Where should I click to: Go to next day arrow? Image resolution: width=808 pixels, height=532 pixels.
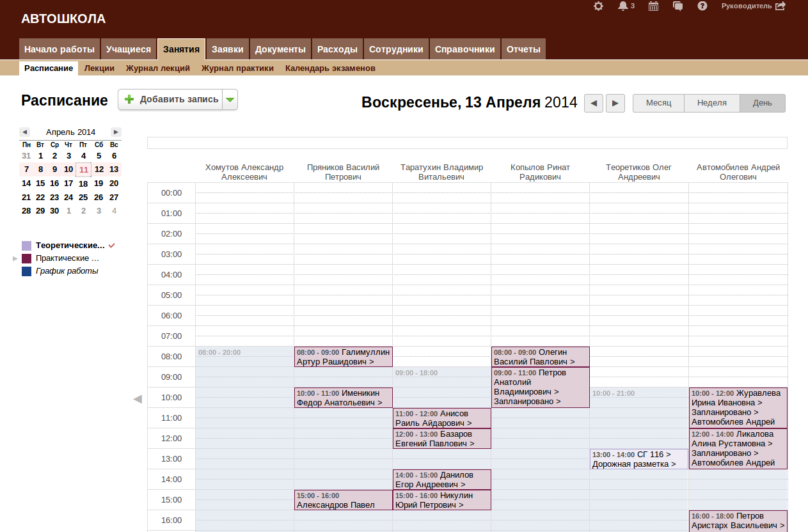tap(615, 103)
